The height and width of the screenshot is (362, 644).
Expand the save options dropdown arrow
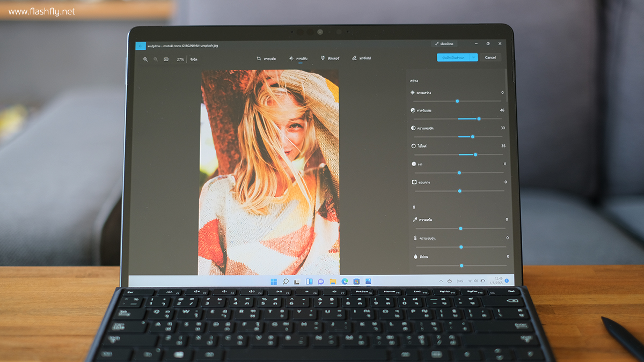click(473, 57)
